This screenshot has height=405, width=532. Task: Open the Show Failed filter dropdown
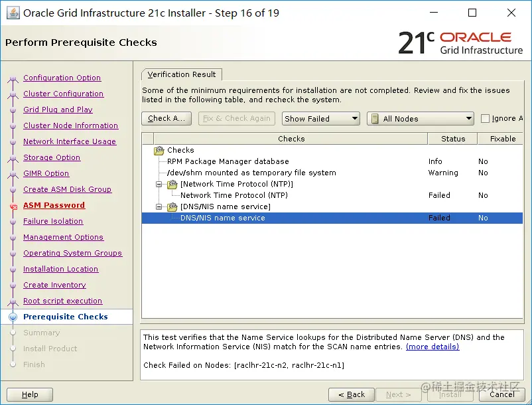(x=320, y=118)
